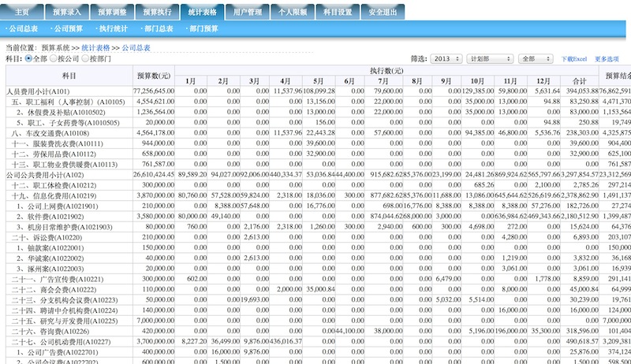
Task: Open the 公司预算 submenu item
Action: point(67,29)
